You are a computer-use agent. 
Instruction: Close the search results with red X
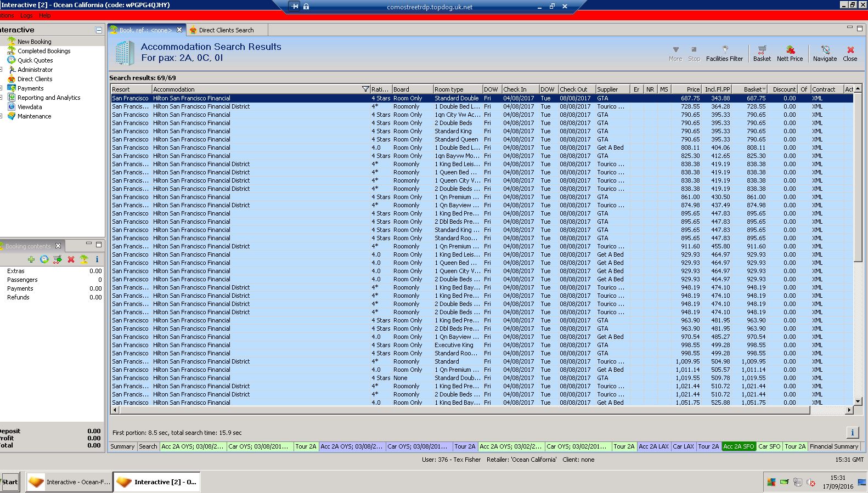pyautogui.click(x=850, y=53)
